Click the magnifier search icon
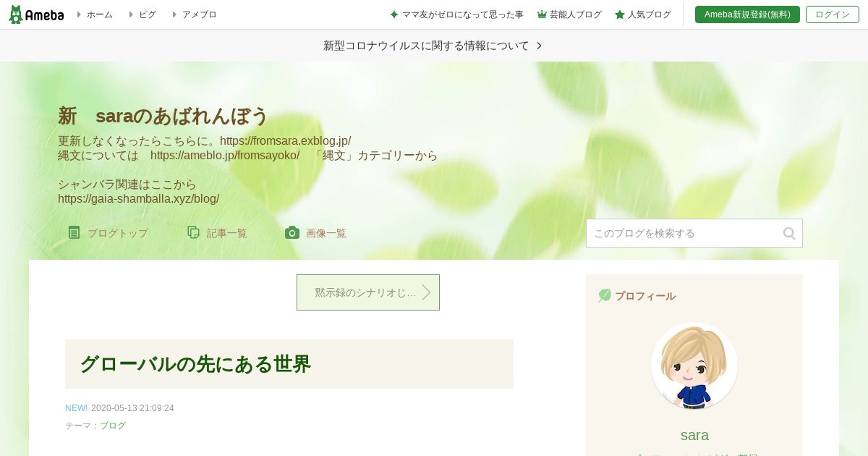Viewport: 868px width, 456px height. tap(789, 233)
